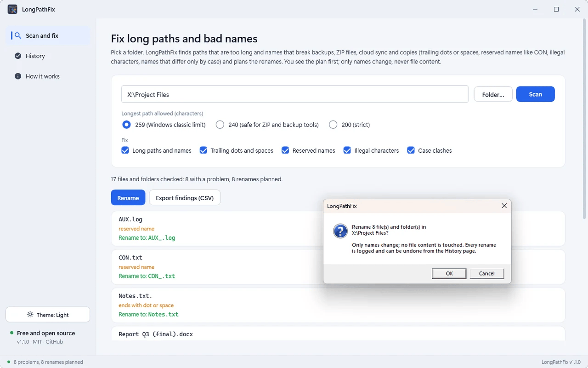Toggle Long paths and names checkbox
The image size is (588, 368).
[x=157, y=150]
